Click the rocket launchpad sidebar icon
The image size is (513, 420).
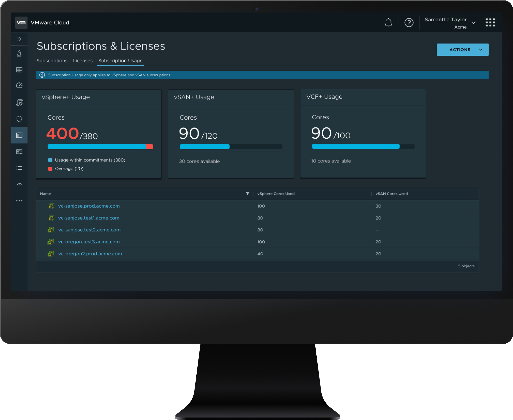pos(19,53)
